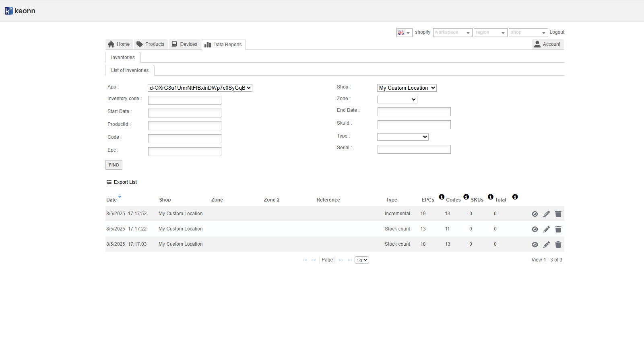This screenshot has height=362, width=644.
Task: Click the trash icon for Incremental inventory
Action: point(558,214)
